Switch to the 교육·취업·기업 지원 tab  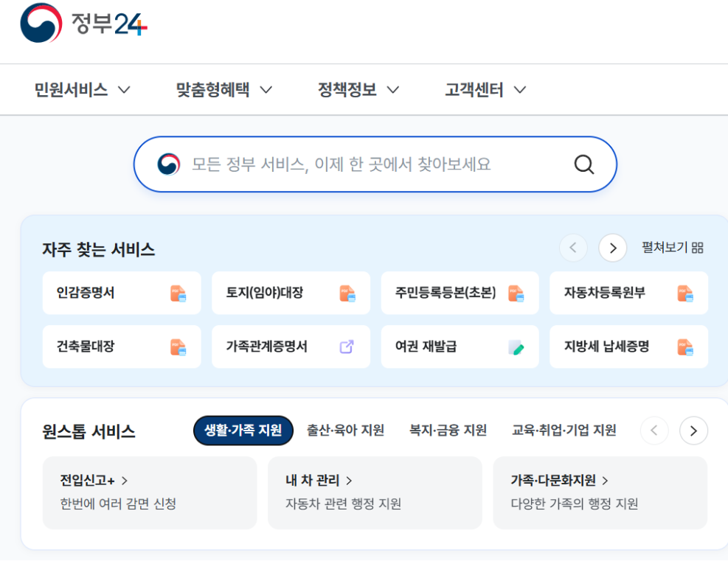click(564, 431)
